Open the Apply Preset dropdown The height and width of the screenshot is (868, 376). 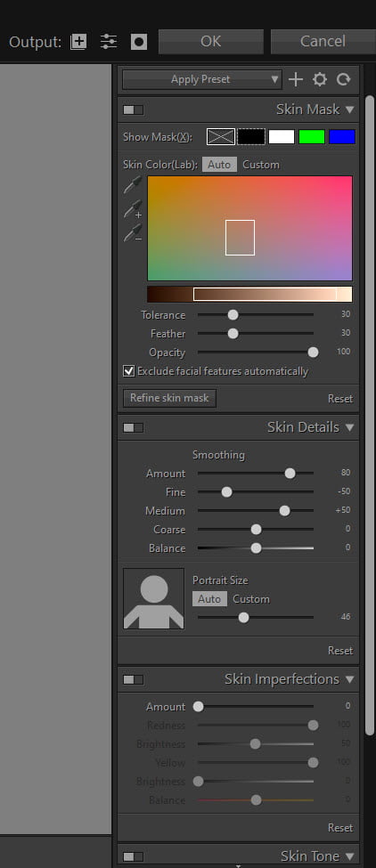coord(201,79)
